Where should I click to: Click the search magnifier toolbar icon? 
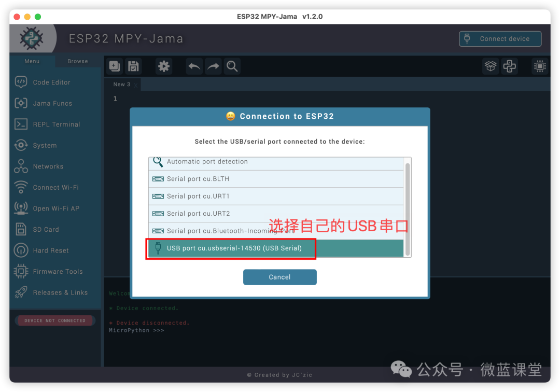(x=232, y=66)
